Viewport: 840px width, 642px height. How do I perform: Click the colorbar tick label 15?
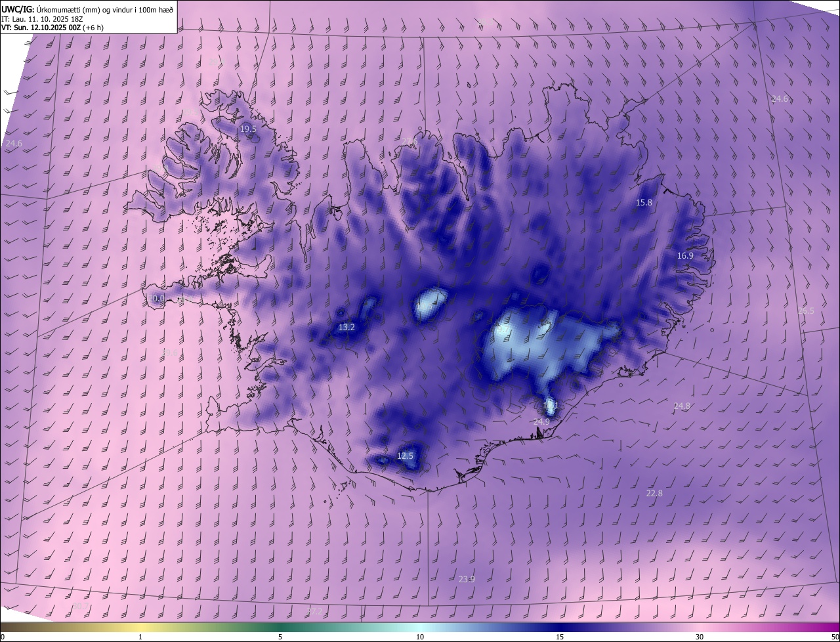560,637
